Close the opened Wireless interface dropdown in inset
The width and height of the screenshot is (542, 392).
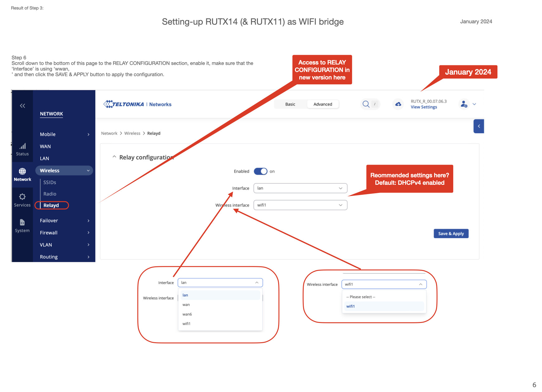click(384, 284)
